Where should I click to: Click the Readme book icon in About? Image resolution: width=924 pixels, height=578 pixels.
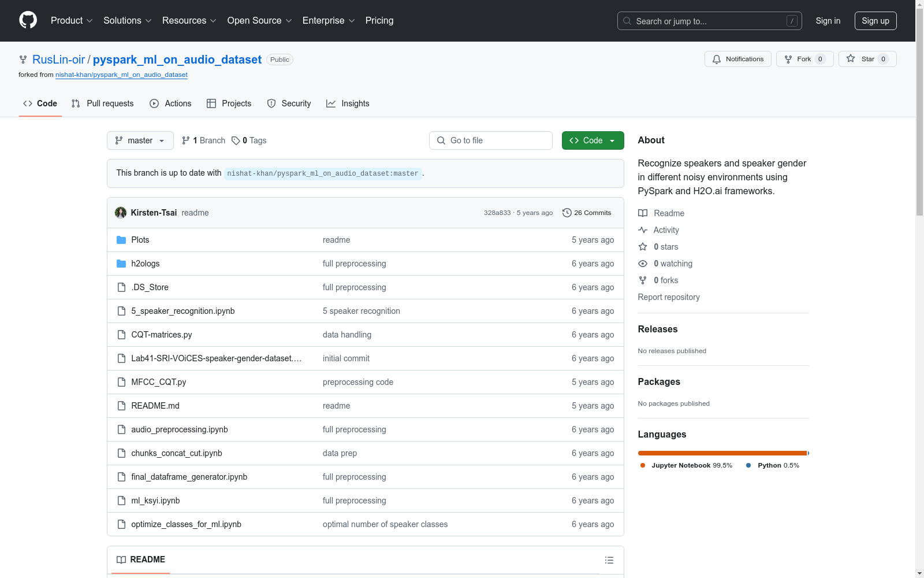pos(643,213)
